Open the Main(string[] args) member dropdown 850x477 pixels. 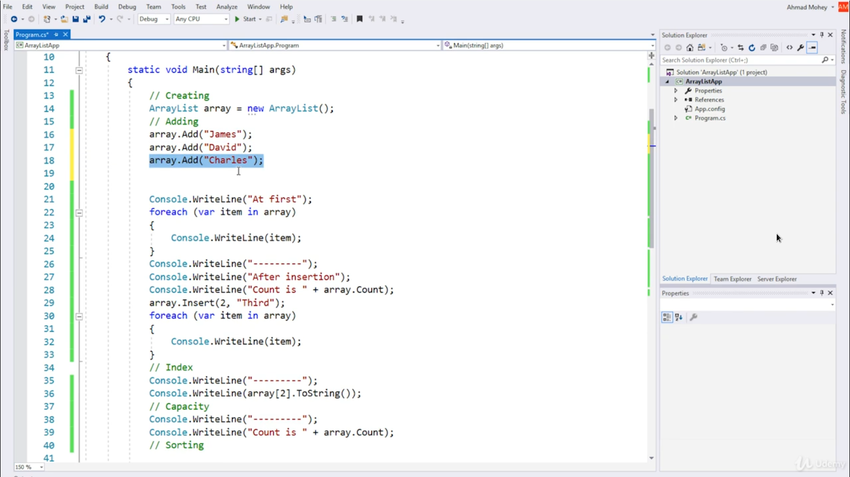(x=549, y=46)
